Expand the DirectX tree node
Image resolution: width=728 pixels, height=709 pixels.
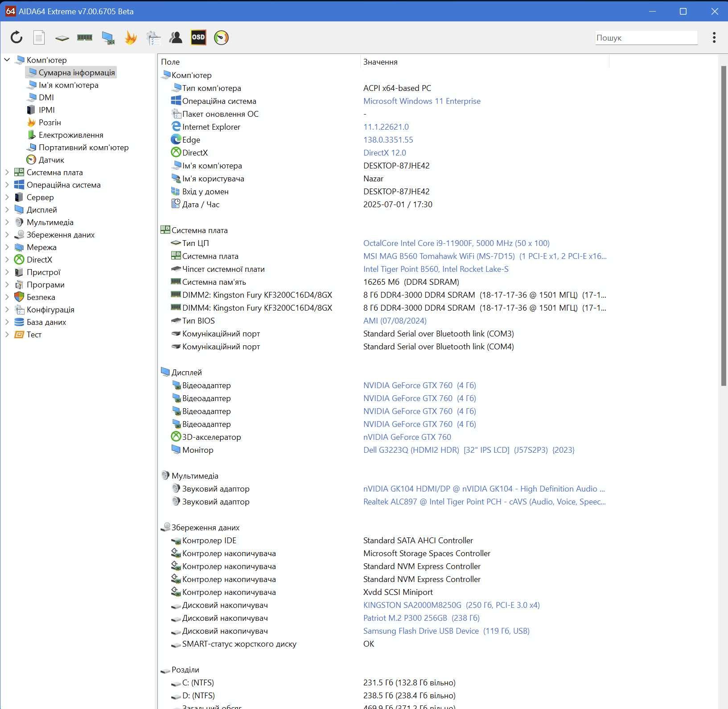tap(7, 259)
